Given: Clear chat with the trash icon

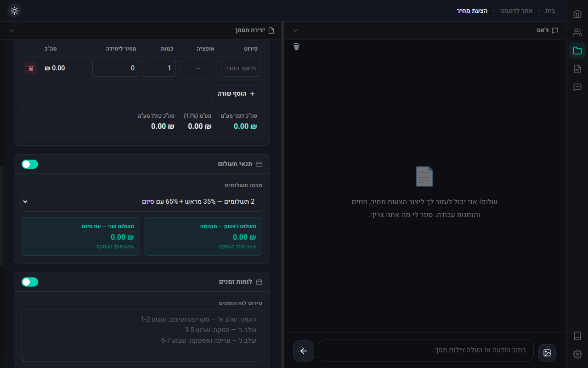Looking at the screenshot, I should point(296,46).
